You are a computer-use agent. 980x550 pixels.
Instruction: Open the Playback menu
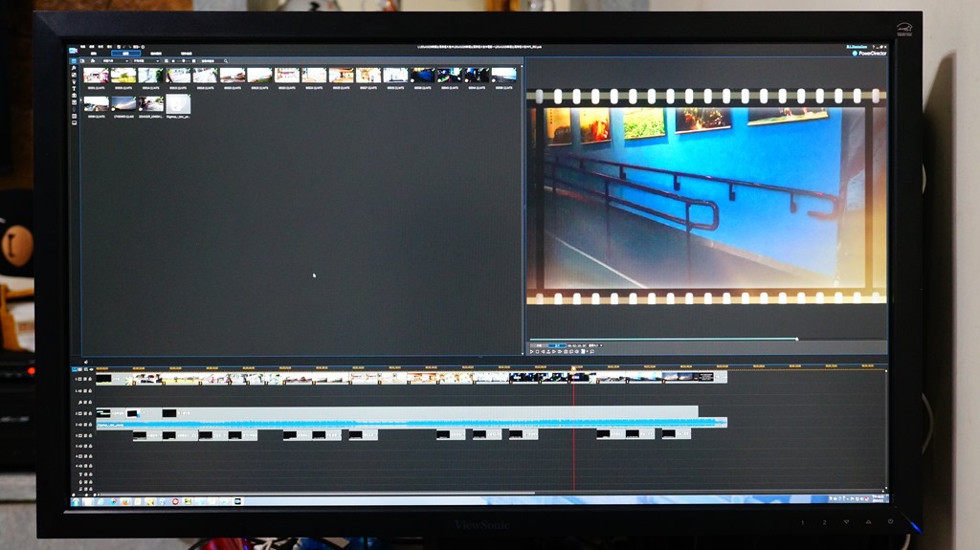click(x=109, y=47)
